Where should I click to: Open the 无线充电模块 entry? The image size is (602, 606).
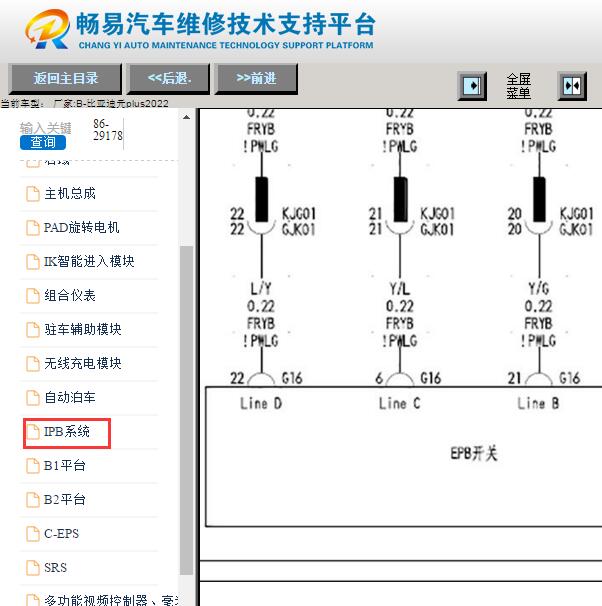coord(83,364)
